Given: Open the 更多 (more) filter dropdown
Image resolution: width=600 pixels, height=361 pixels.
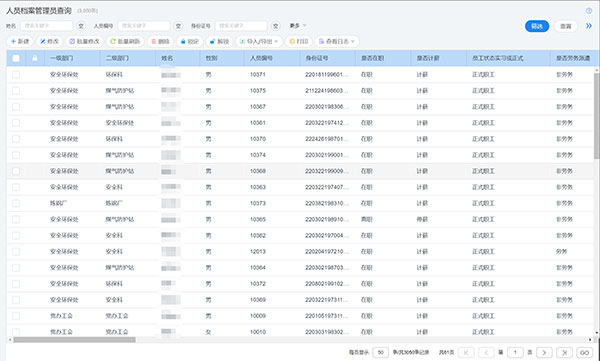Looking at the screenshot, I should pos(298,26).
